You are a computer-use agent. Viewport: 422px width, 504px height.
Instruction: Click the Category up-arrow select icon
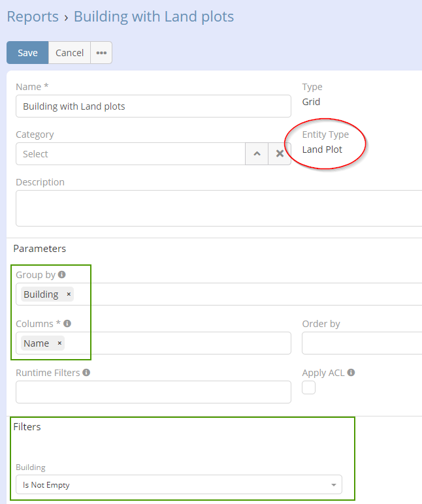[257, 154]
